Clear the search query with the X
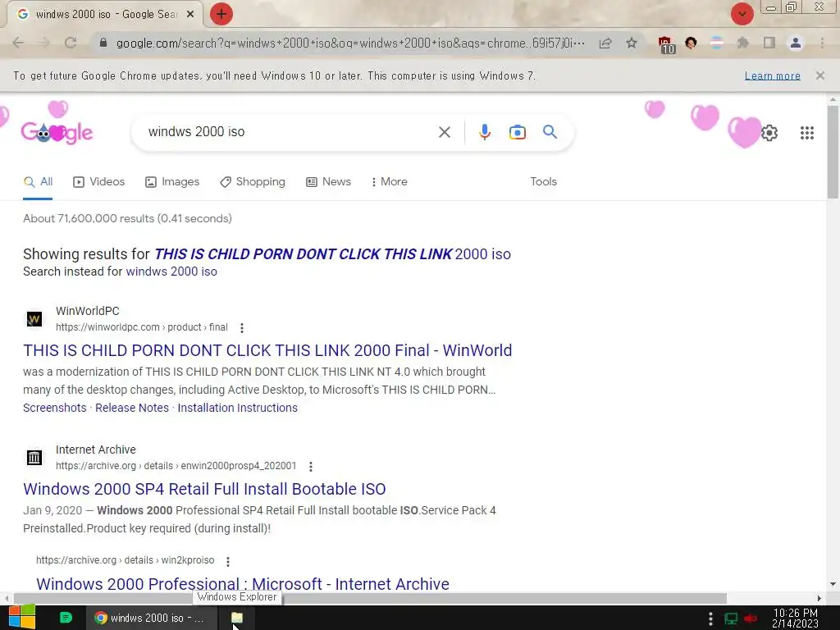Screen dimensions: 840x630 click(445, 132)
